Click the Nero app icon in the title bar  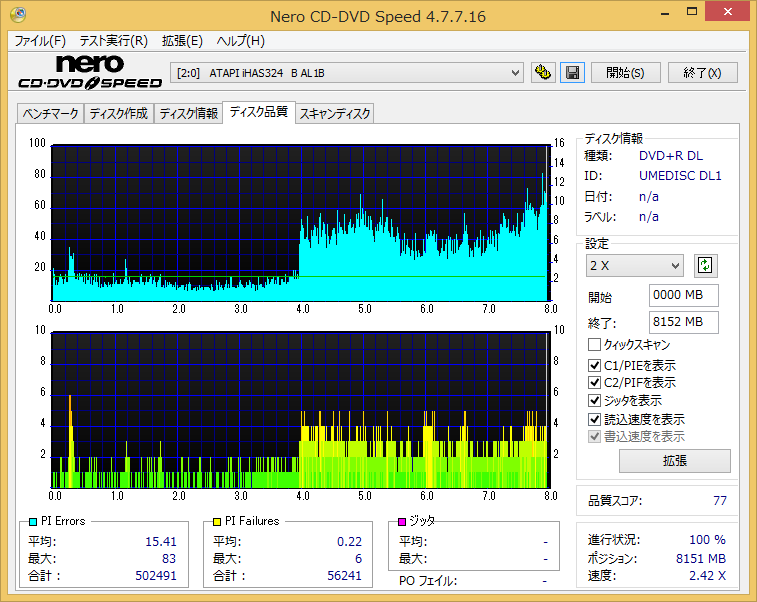pos(18,15)
